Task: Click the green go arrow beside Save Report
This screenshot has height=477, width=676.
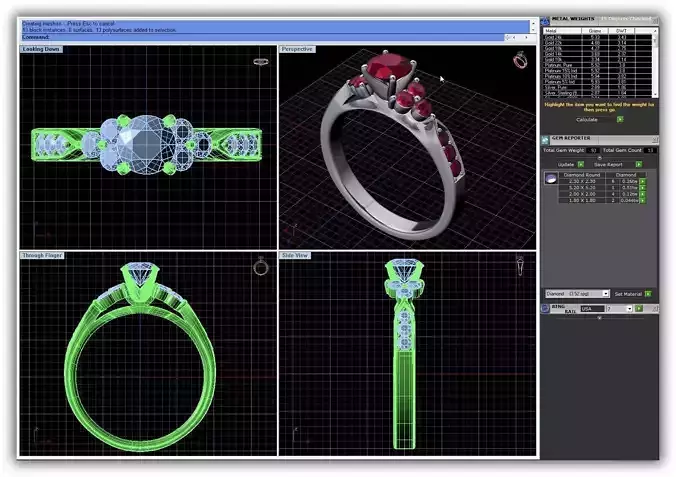Action: (639, 164)
